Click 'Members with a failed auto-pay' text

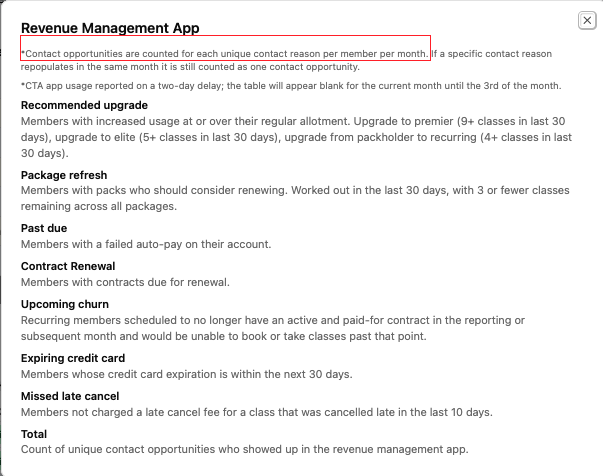146,245
